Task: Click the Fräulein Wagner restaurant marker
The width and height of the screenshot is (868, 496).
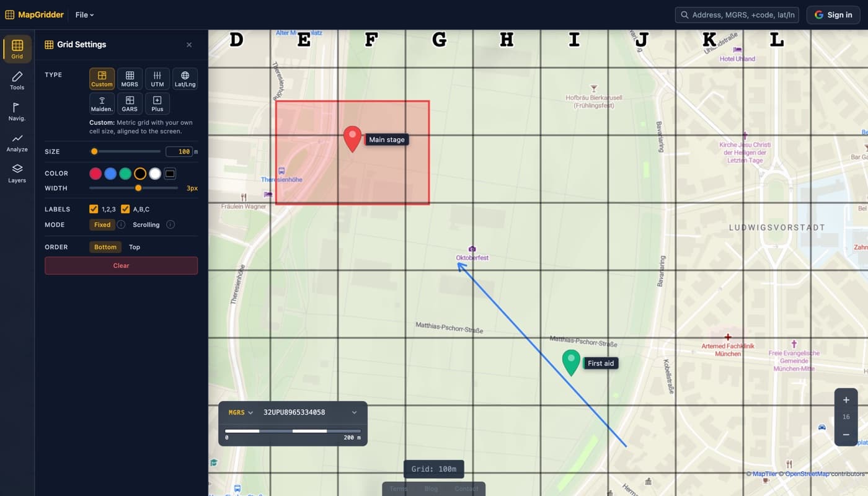Action: pos(243,197)
